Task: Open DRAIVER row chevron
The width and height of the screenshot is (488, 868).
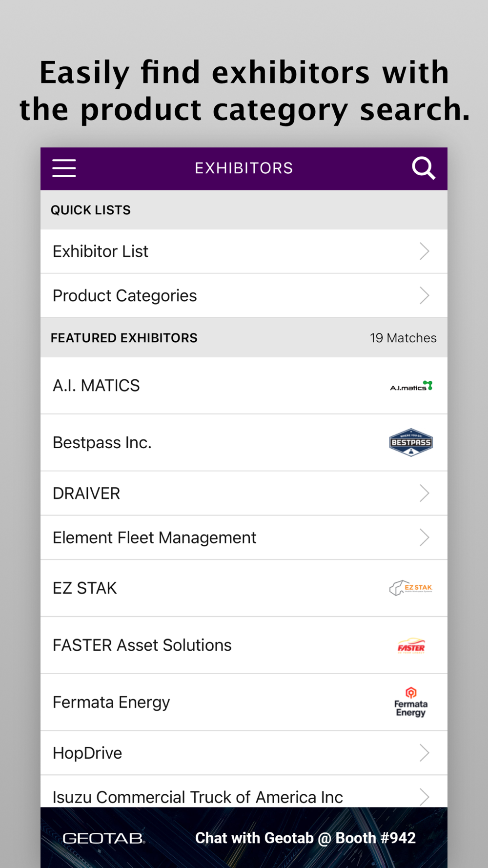Action: point(425,493)
